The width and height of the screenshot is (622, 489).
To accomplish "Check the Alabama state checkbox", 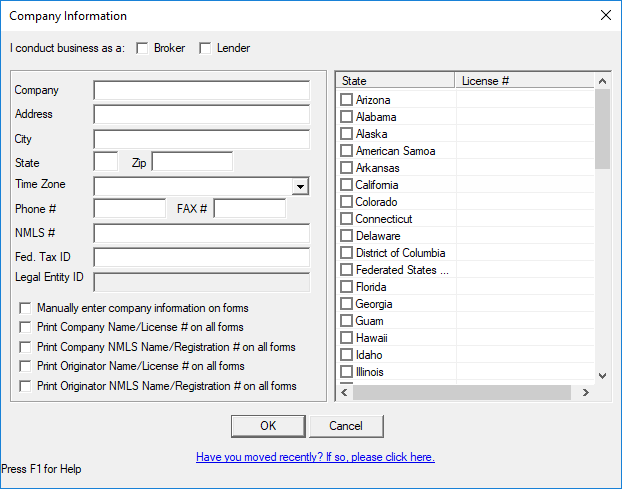I will 346,117.
